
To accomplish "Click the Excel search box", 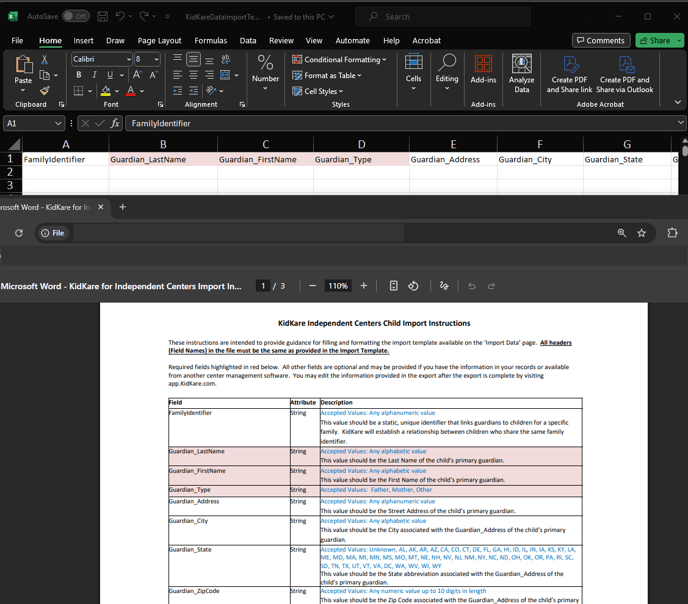I will 443,17.
